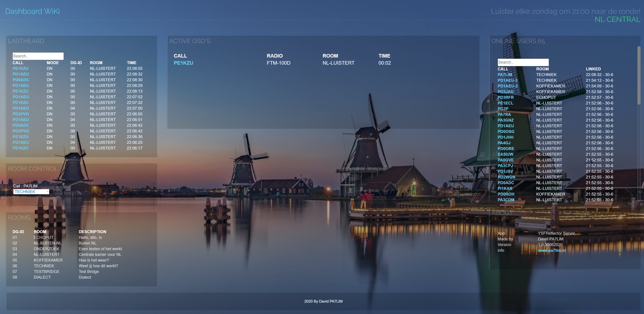Click PE1KZU at top of lastheard list
This screenshot has width=644, height=314.
coord(21,68)
